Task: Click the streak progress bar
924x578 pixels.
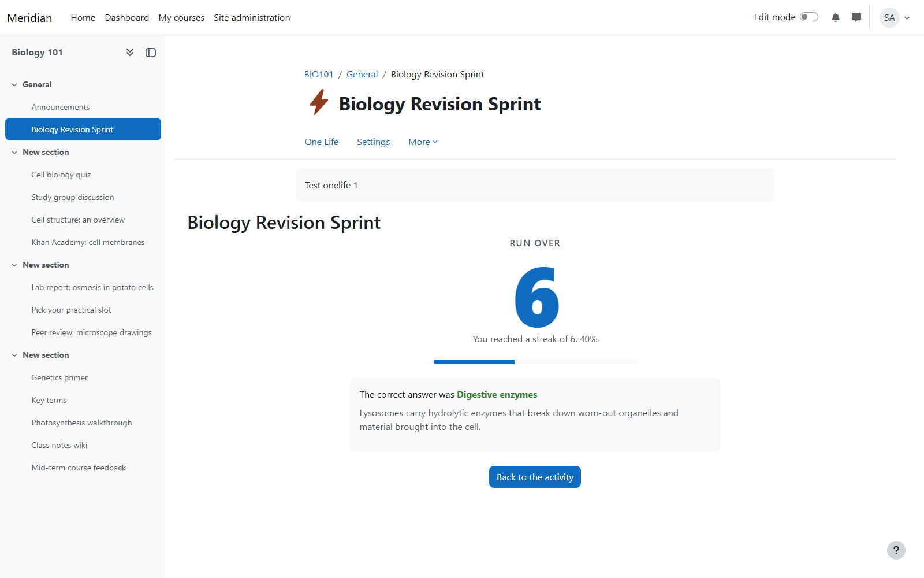Action: coord(535,362)
